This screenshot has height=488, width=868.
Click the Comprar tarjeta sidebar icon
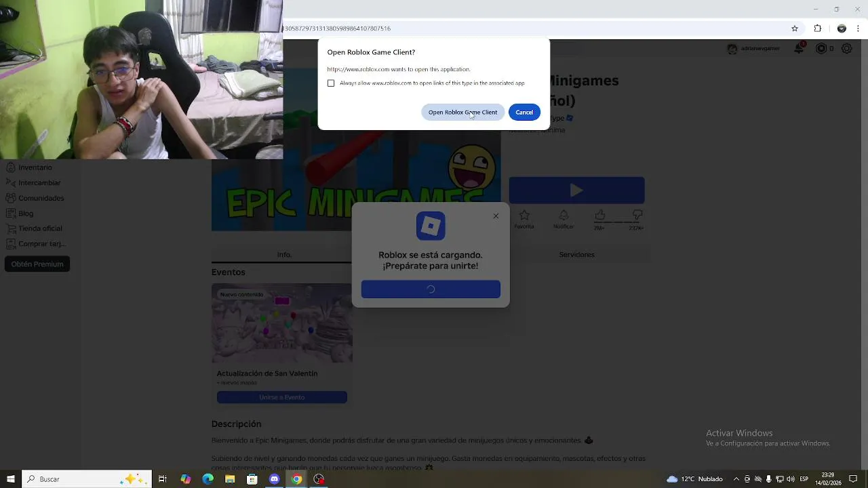pyautogui.click(x=11, y=244)
